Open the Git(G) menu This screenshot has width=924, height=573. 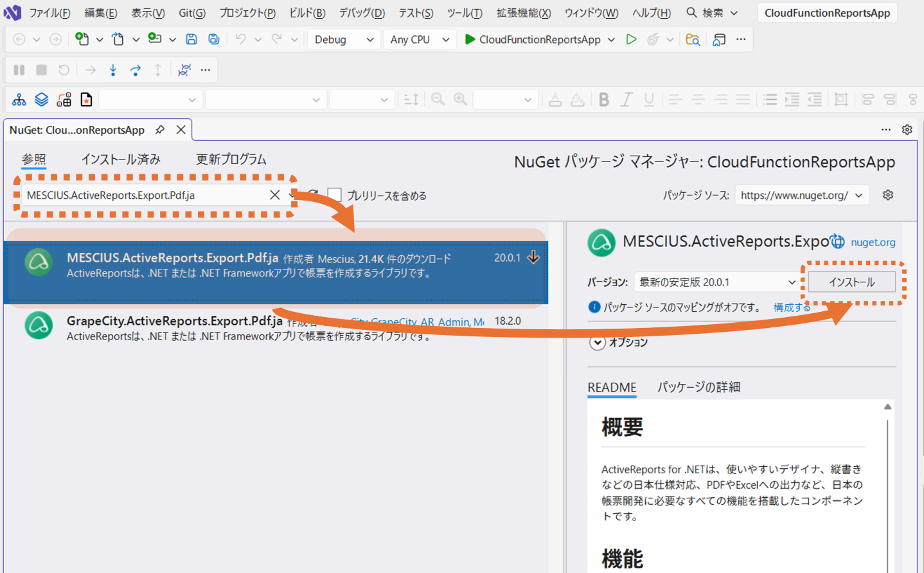point(192,13)
